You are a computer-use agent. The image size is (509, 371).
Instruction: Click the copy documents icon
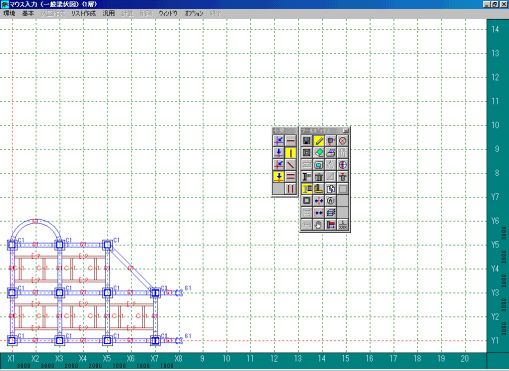(x=331, y=189)
